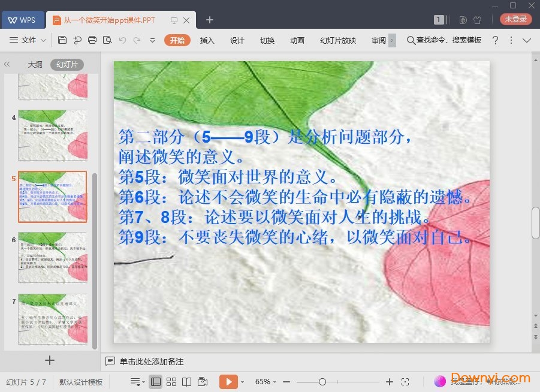Open the zoom percentage 65% dropdown
Image resolution: width=540 pixels, height=392 pixels.
tap(267, 382)
